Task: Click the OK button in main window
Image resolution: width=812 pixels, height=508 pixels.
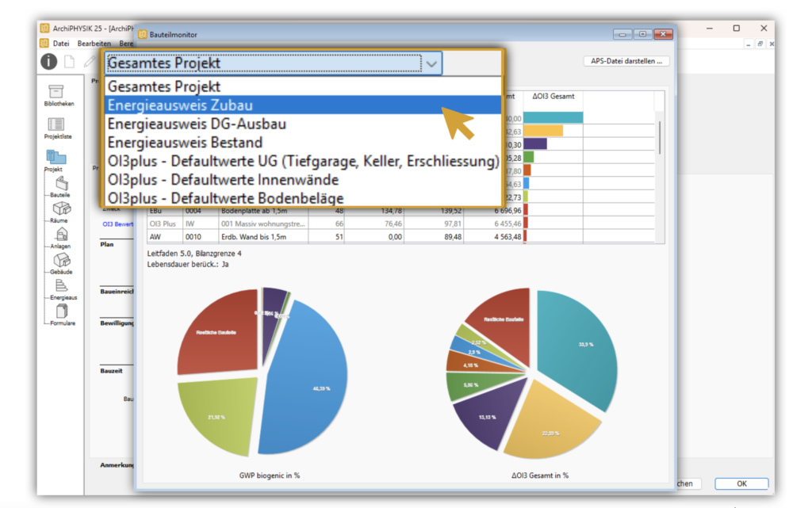Action: (x=741, y=483)
